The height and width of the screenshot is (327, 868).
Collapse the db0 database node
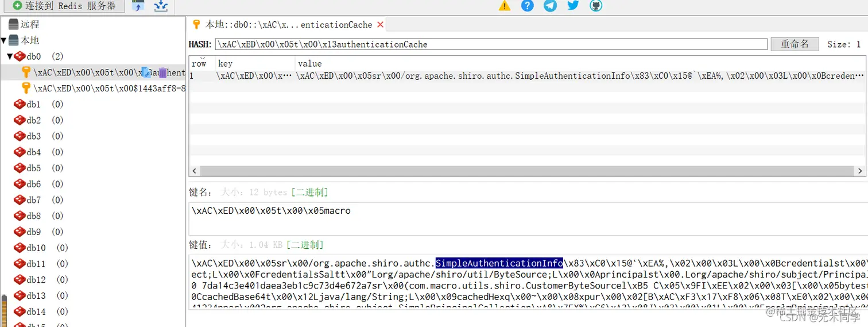10,56
